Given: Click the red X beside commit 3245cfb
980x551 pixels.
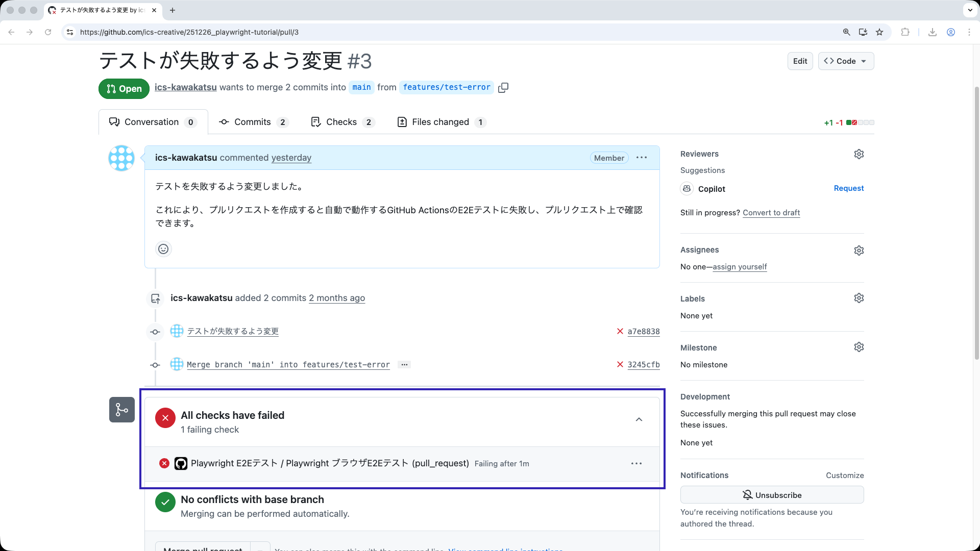Looking at the screenshot, I should coord(620,364).
